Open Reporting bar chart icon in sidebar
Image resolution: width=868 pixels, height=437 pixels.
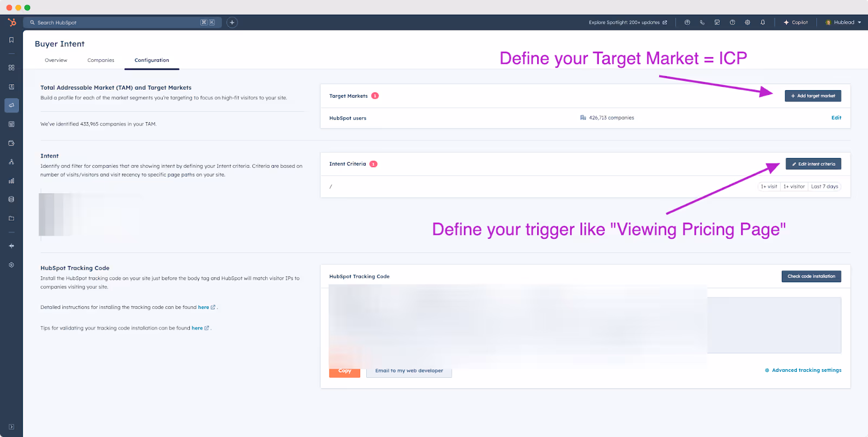pyautogui.click(x=11, y=181)
